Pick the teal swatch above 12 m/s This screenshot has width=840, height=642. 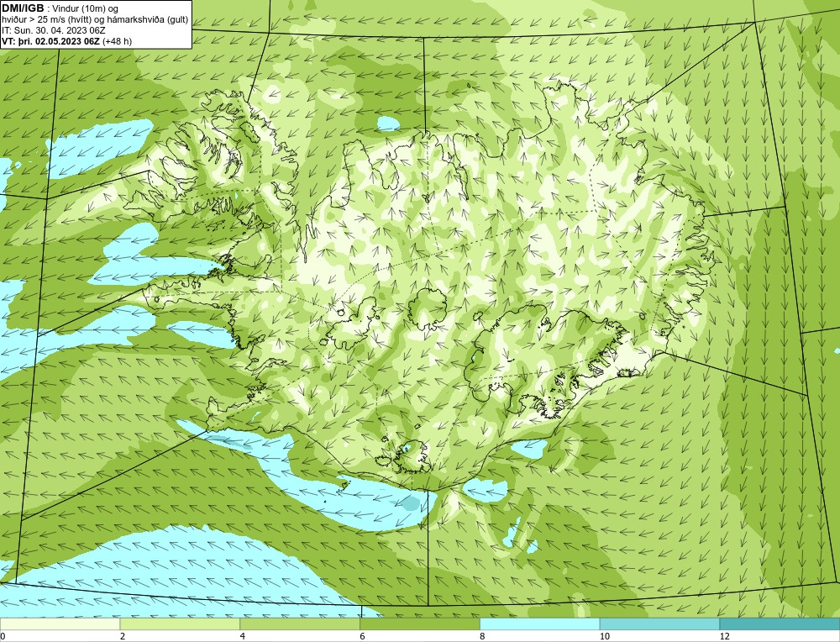pos(780,624)
